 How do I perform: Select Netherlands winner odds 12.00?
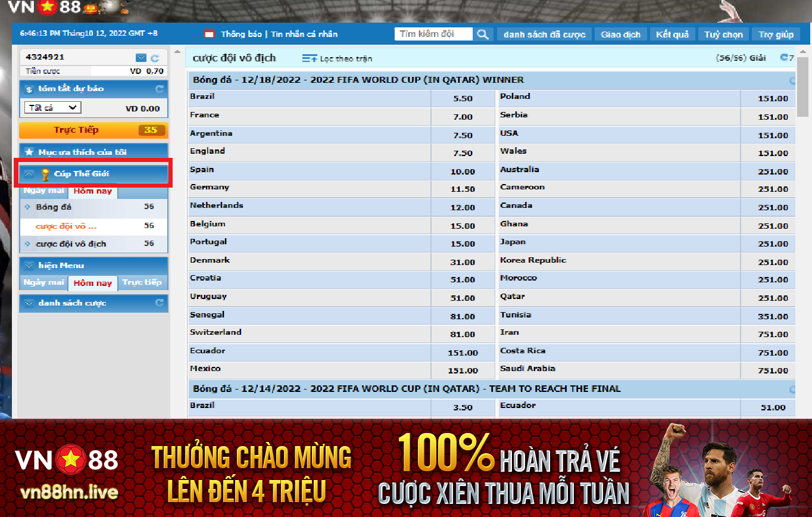click(x=463, y=208)
